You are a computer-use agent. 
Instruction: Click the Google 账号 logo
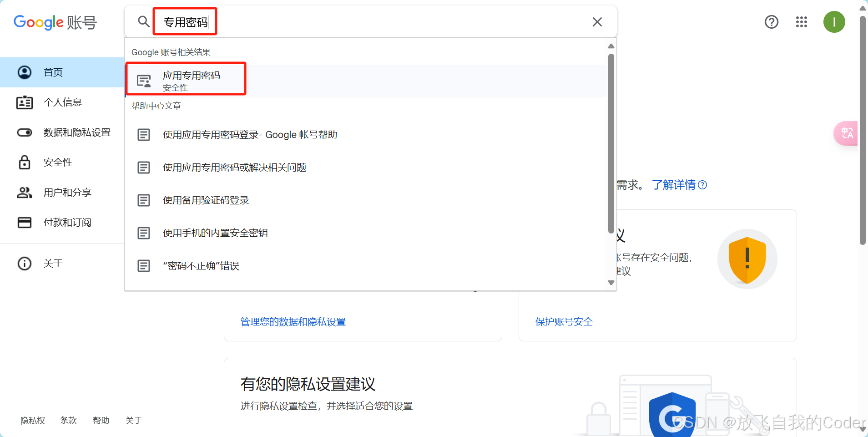55,22
